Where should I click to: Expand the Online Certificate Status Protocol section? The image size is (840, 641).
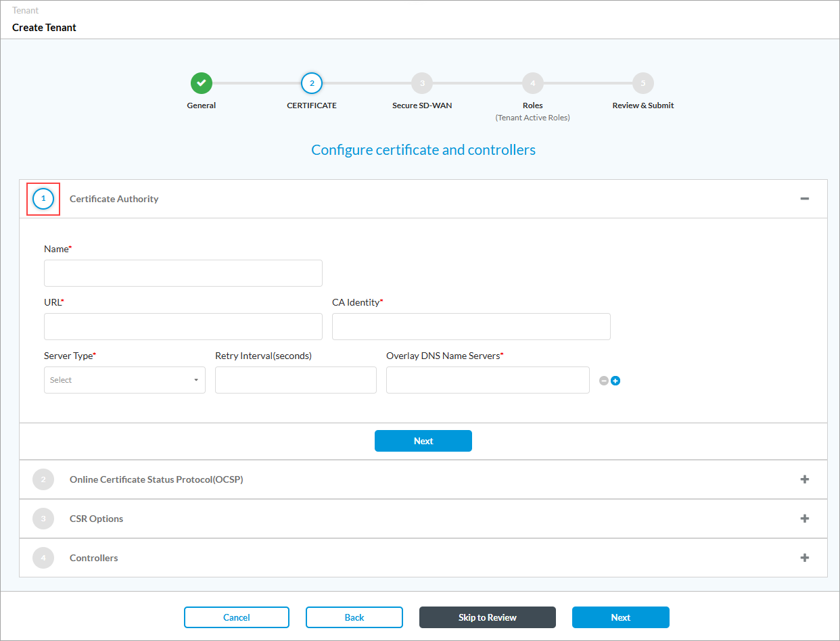(804, 479)
